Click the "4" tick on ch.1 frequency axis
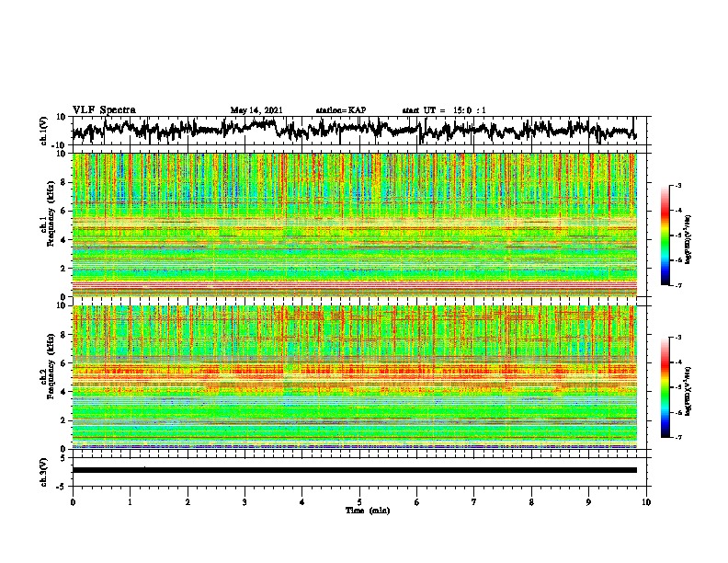This screenshot has width=728, height=563. [63, 240]
